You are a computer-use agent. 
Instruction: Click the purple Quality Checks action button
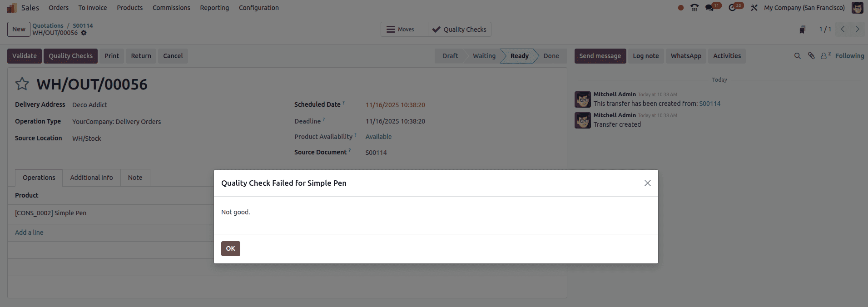70,56
